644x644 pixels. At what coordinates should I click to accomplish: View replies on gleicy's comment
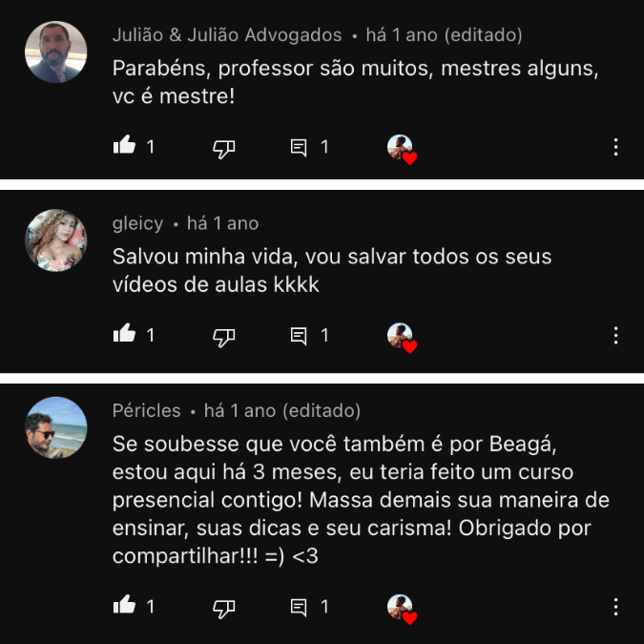click(x=299, y=336)
